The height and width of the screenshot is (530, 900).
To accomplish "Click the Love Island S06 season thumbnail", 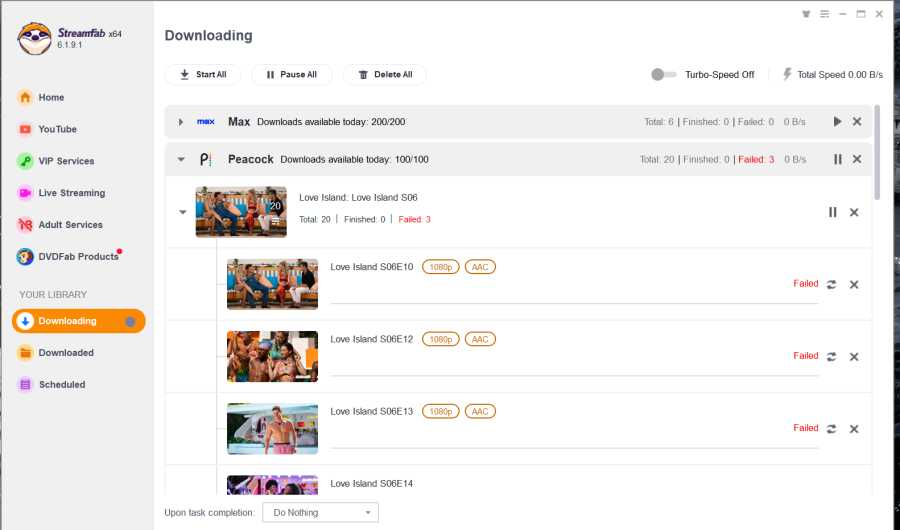I will point(241,212).
